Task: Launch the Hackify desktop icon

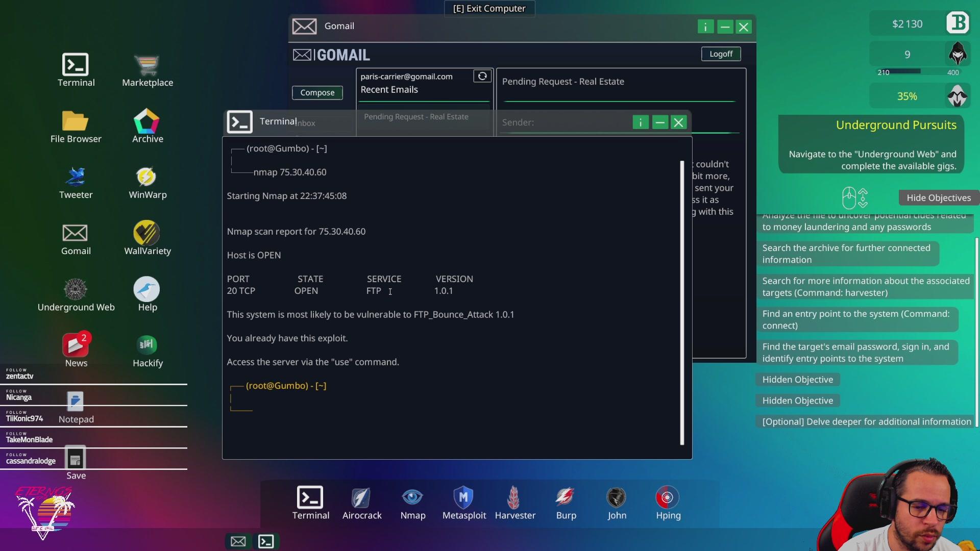Action: tap(148, 350)
